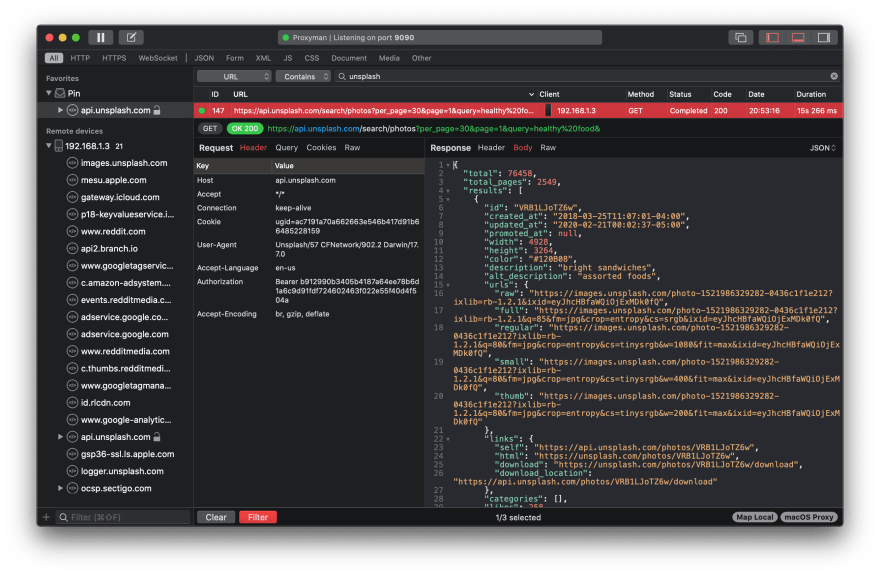The height and width of the screenshot is (575, 880).
Task: Open the JSON body format dropdown
Action: [823, 148]
